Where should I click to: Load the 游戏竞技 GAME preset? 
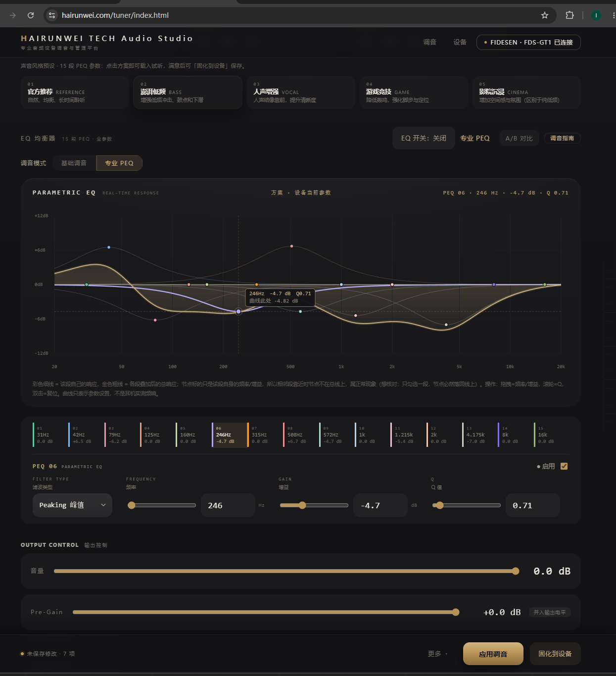tap(413, 92)
